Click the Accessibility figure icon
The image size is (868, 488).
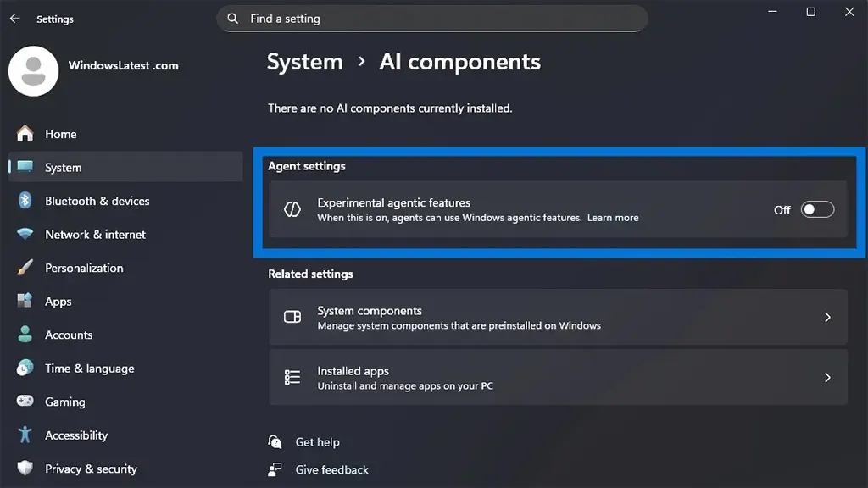(x=25, y=435)
